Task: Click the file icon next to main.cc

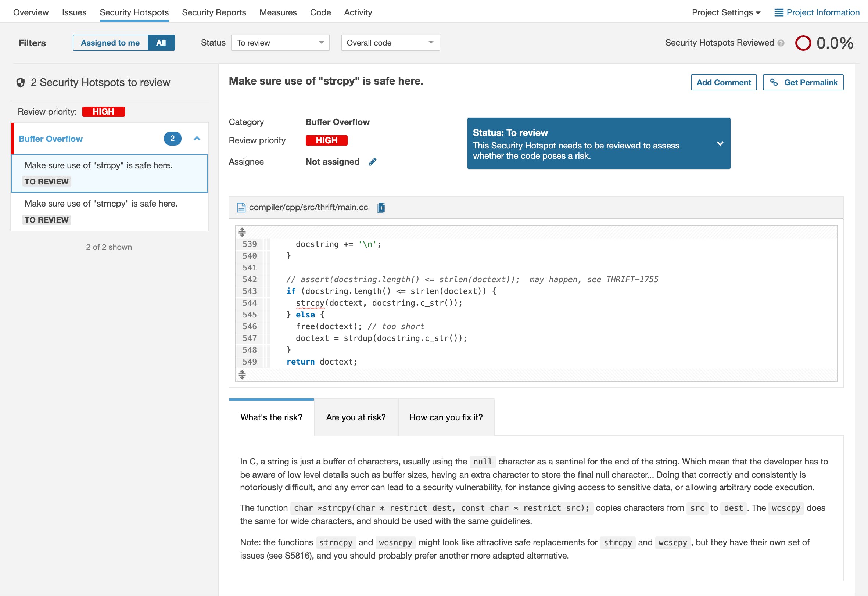Action: point(241,208)
